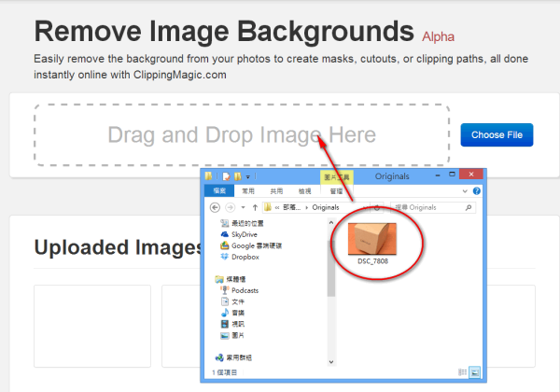Click navigation pane scrollbar up arrow

point(331,223)
